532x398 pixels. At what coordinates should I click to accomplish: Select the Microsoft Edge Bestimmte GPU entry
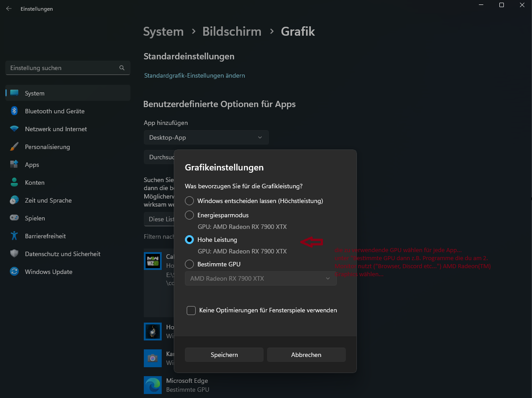(x=188, y=385)
